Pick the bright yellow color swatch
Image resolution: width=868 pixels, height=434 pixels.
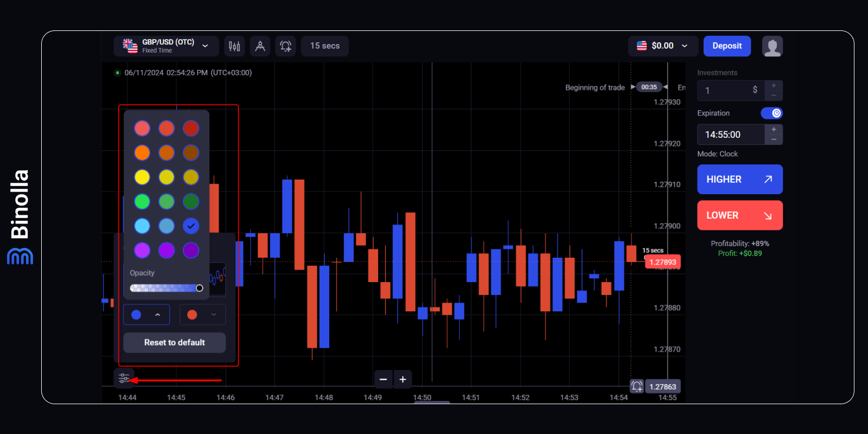(x=142, y=177)
